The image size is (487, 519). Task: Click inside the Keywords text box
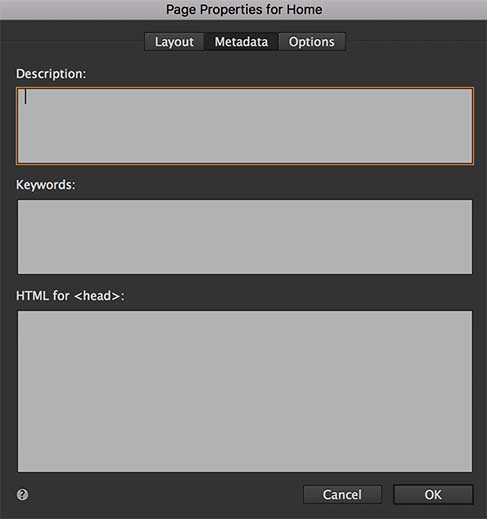coord(245,237)
